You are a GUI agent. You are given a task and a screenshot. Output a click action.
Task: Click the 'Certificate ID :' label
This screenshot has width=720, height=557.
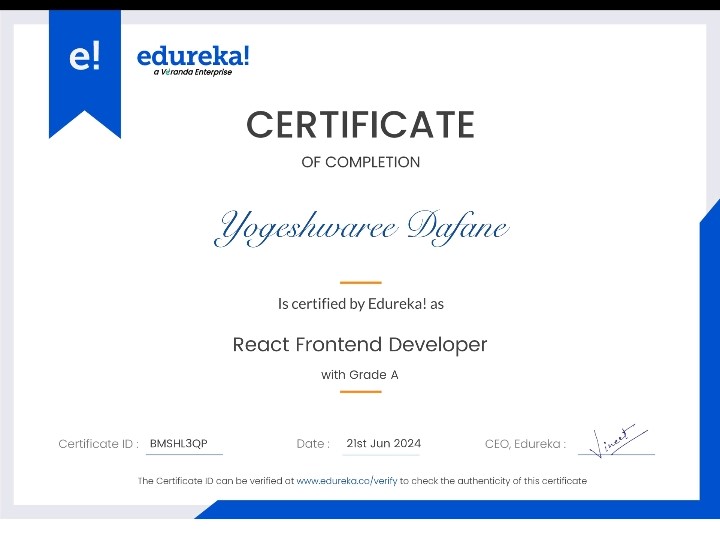click(98, 444)
